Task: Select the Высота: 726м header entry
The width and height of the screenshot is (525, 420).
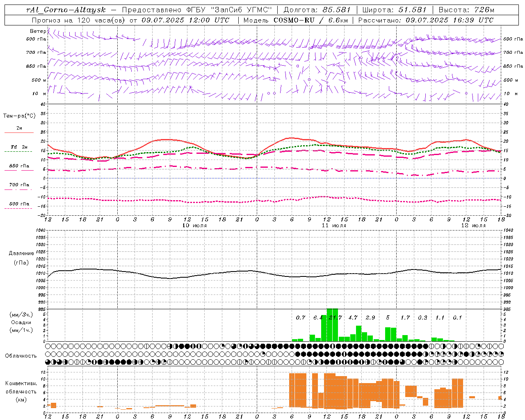Action: [x=466, y=10]
